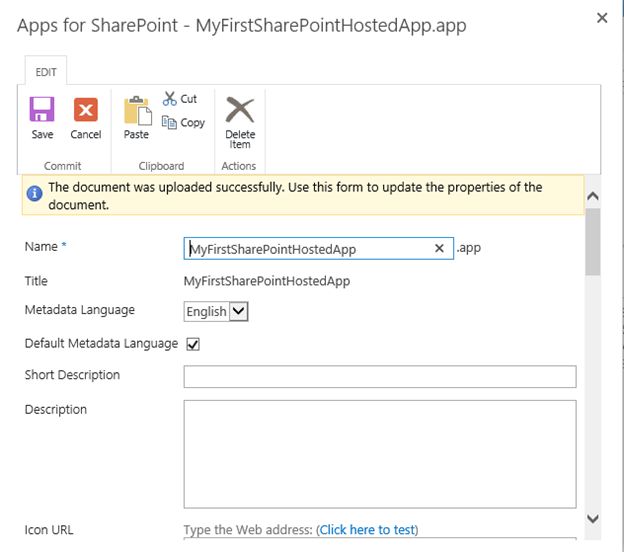The image size is (624, 552).
Task: Click the vertical scrollbar thumb
Action: click(x=593, y=242)
